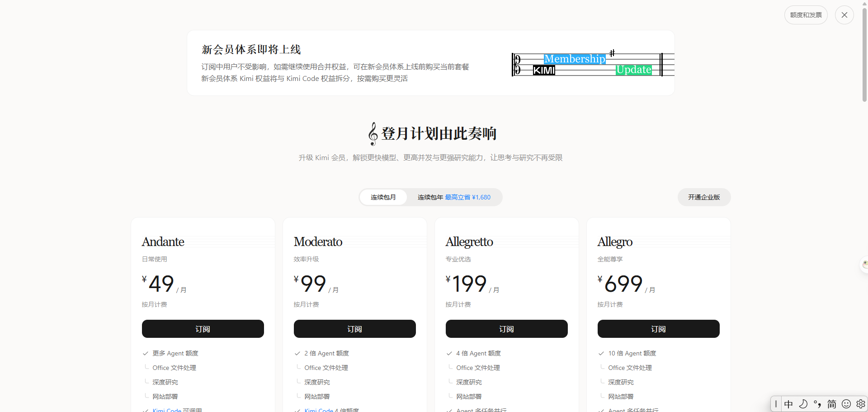The width and height of the screenshot is (868, 412).
Task: Click 网站部署 under the Allegretto plan
Action: pos(469,397)
